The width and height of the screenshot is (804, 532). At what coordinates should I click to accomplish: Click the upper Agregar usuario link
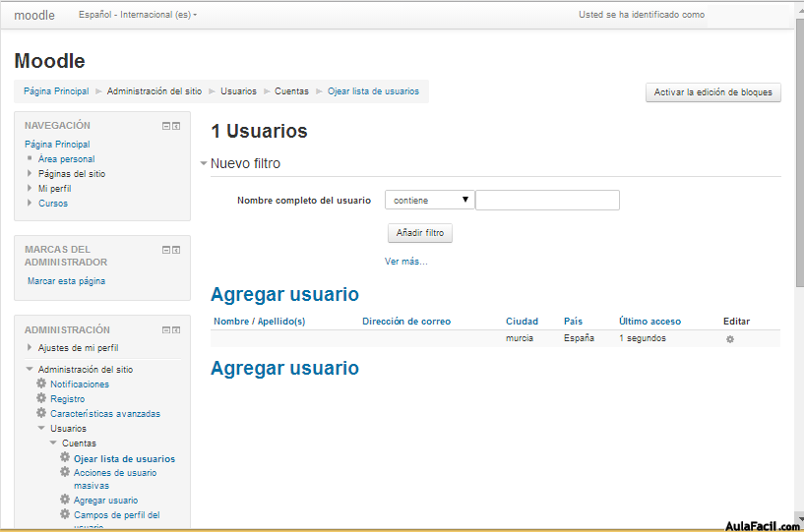point(284,295)
